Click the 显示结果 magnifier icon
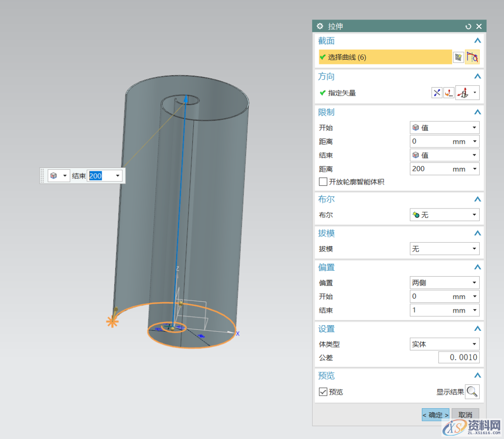This screenshot has width=504, height=439. [472, 392]
